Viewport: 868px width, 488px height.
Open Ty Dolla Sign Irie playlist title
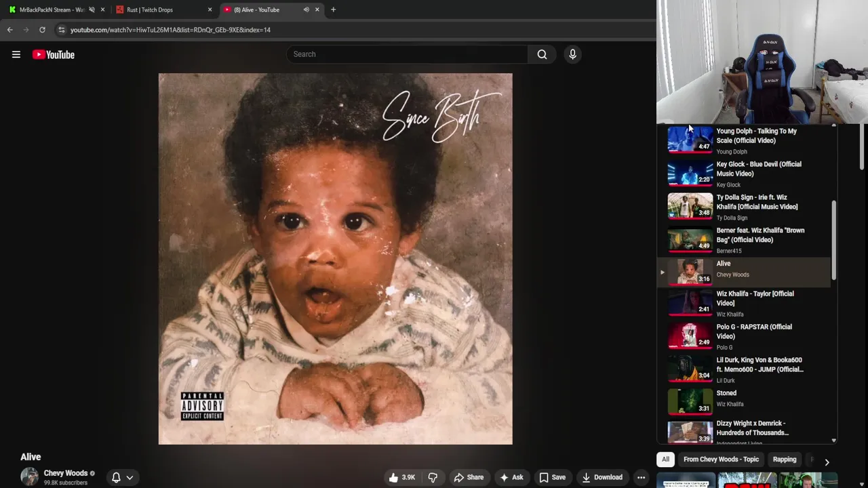point(757,202)
